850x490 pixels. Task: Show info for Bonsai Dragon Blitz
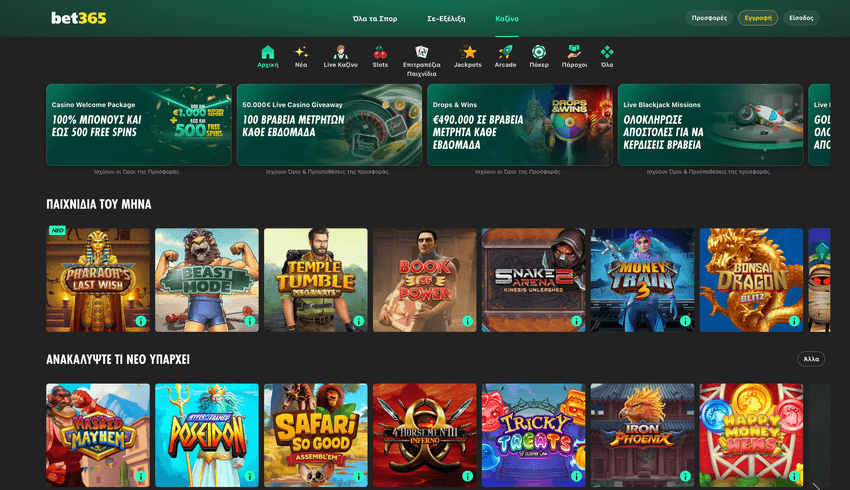pos(794,321)
